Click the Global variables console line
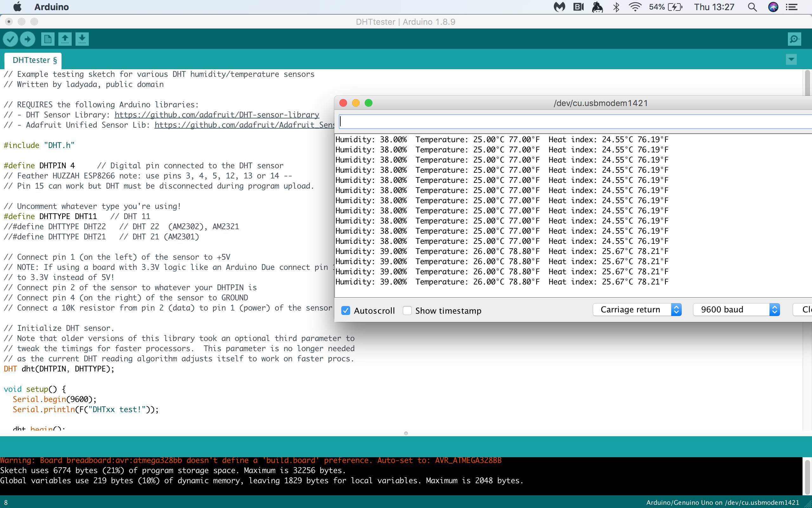The width and height of the screenshot is (812, 508). [x=262, y=480]
